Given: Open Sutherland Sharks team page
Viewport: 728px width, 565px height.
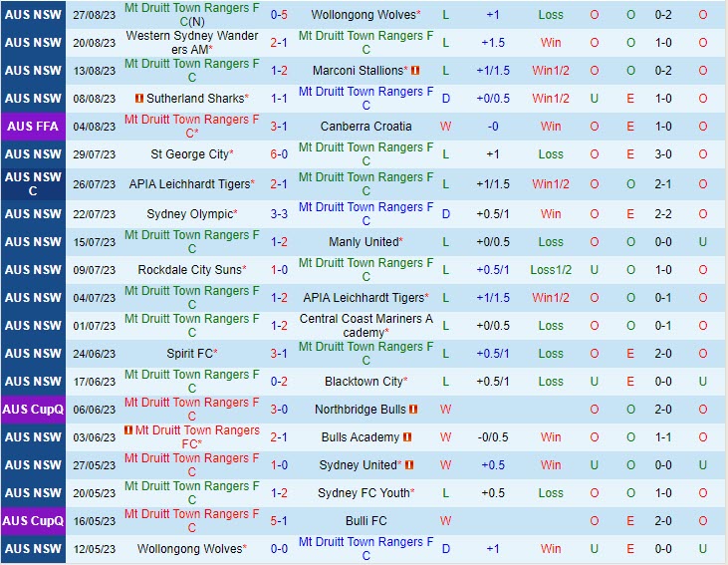Looking at the screenshot, I should tap(197, 99).
